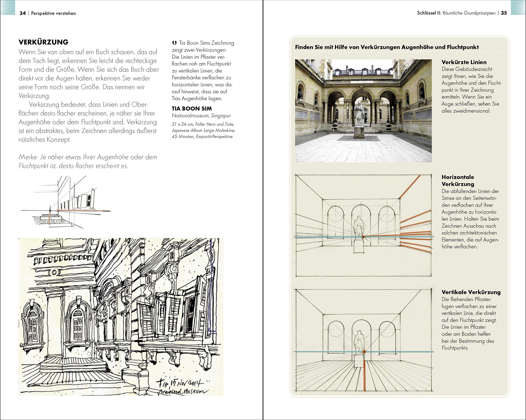
Task: Click the courtyard photograph with statue
Action: point(363,111)
